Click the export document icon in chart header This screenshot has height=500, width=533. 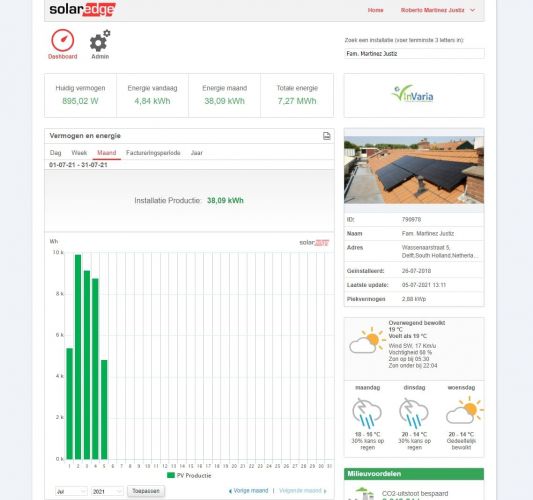pos(326,136)
